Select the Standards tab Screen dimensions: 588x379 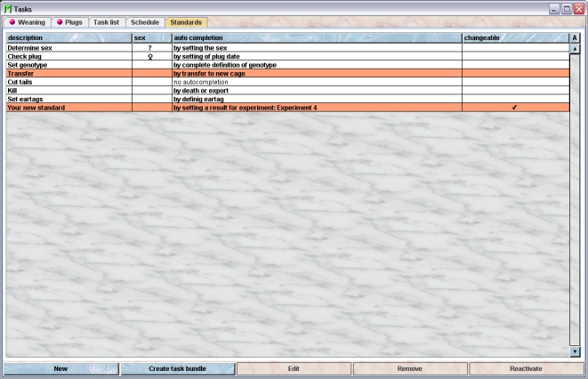click(x=187, y=21)
